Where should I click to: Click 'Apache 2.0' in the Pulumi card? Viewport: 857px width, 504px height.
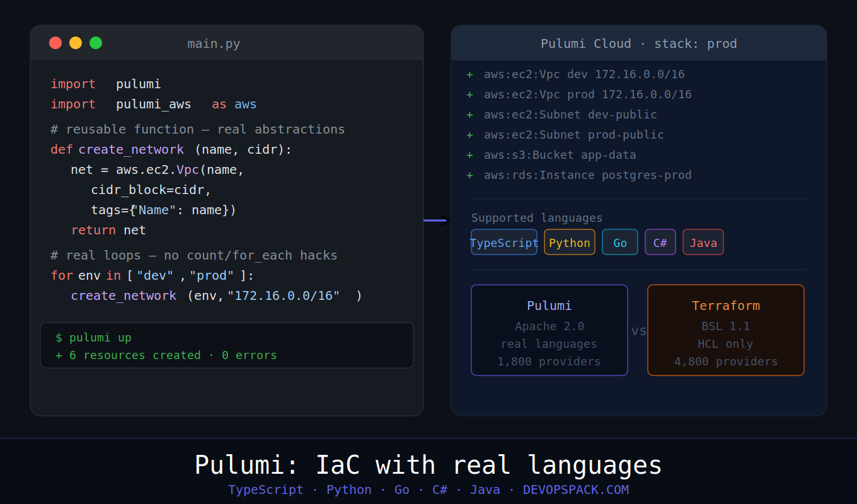pos(549,326)
